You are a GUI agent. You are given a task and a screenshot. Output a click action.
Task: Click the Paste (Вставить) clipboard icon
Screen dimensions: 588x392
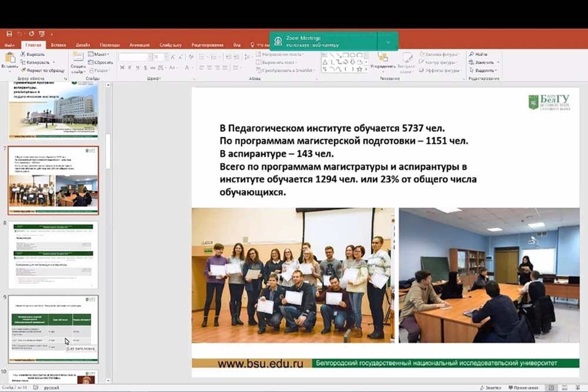tap(10, 59)
